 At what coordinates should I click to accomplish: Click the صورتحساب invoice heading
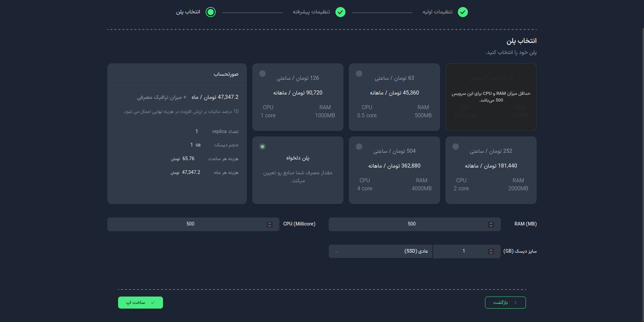pyautogui.click(x=226, y=74)
